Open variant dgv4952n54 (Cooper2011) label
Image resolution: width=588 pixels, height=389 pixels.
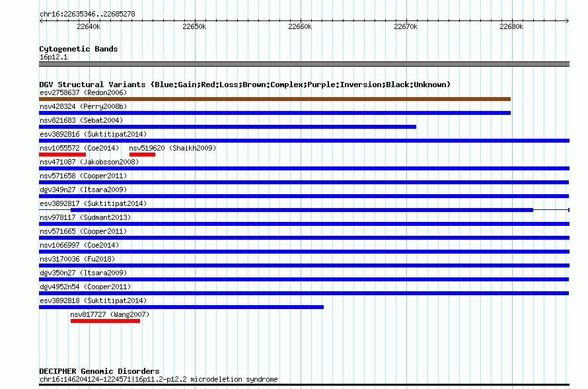(85, 287)
